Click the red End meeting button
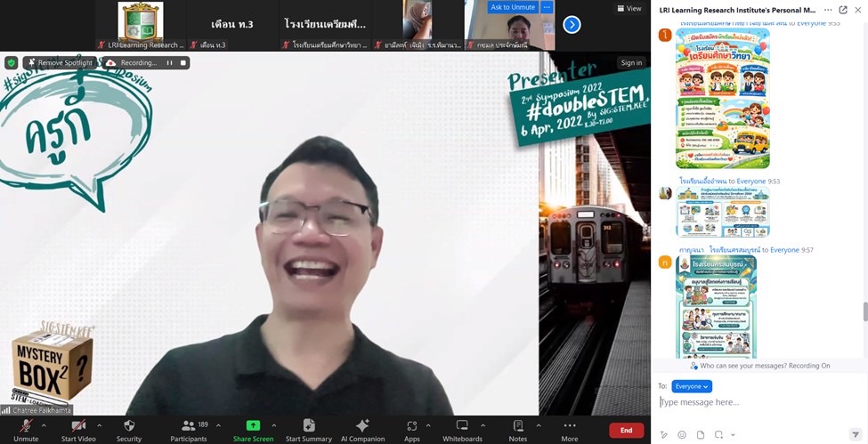This screenshot has width=868, height=444. (x=626, y=430)
